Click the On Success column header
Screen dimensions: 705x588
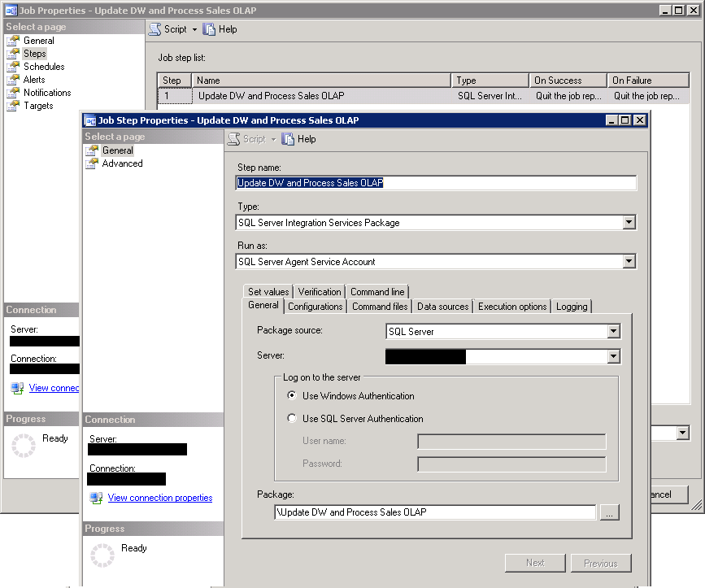[x=568, y=81]
